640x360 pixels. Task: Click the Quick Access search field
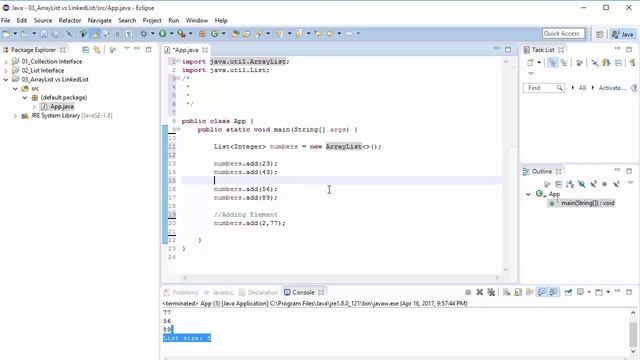(563, 33)
